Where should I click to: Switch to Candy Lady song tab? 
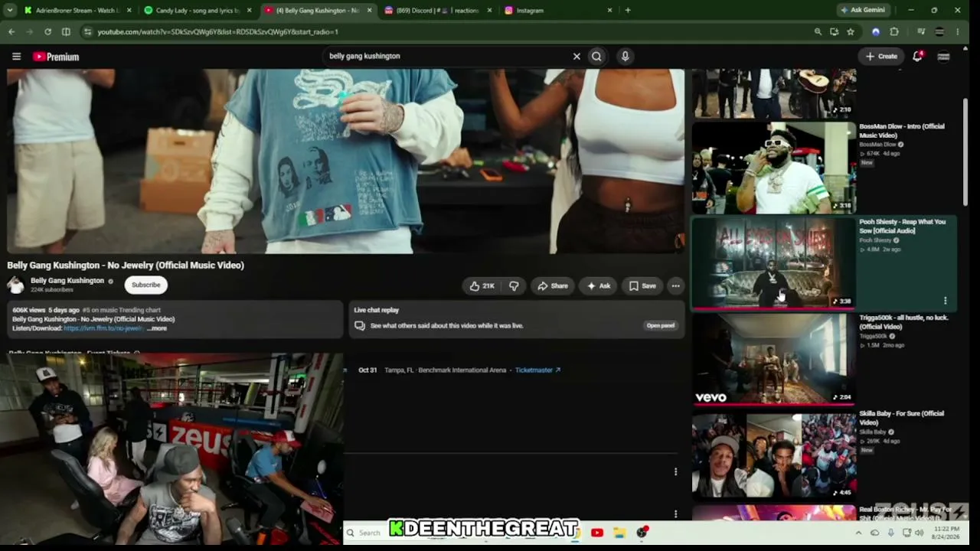coord(198,10)
